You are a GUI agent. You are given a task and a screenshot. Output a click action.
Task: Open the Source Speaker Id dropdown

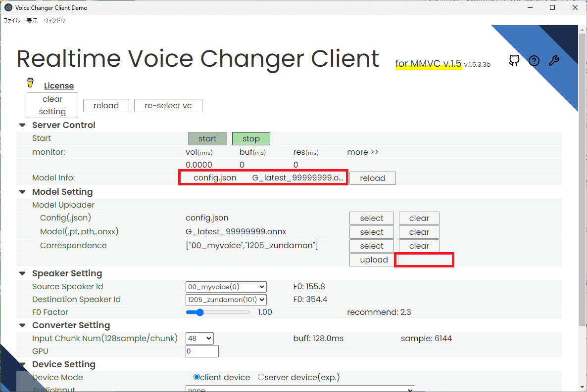(226, 287)
